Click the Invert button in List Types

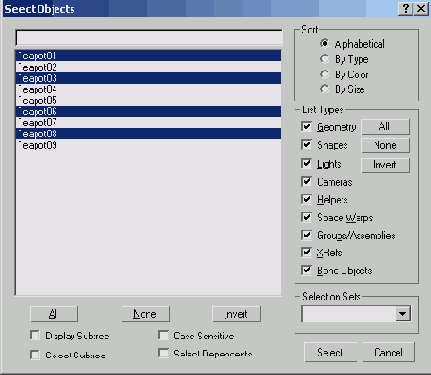[385, 165]
